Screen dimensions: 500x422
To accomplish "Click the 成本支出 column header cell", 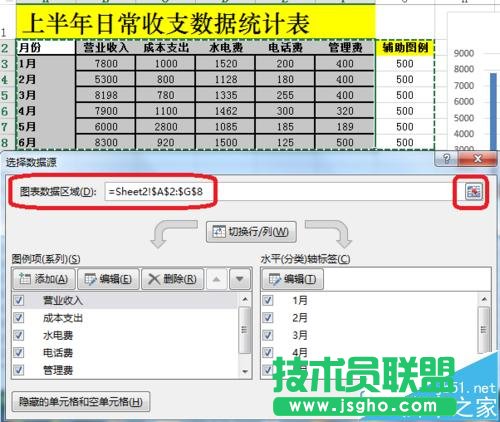I will pos(166,47).
